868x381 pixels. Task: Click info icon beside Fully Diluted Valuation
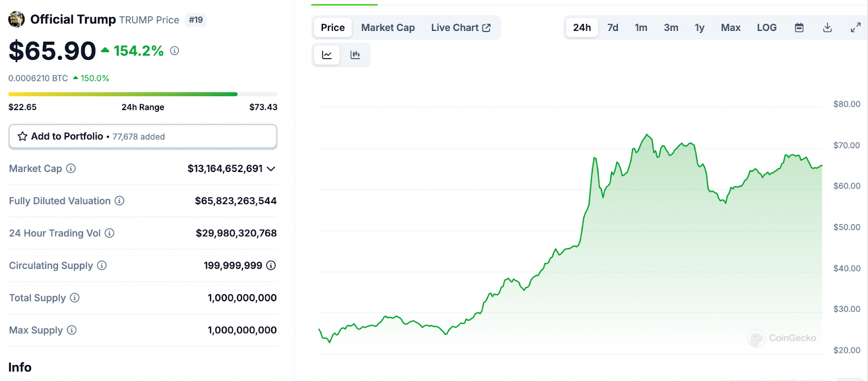click(x=119, y=201)
